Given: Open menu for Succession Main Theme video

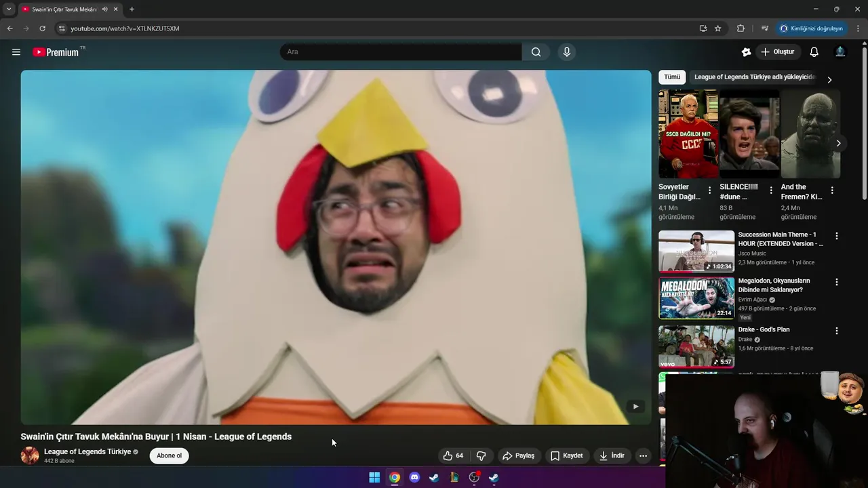Looking at the screenshot, I should coord(837,236).
